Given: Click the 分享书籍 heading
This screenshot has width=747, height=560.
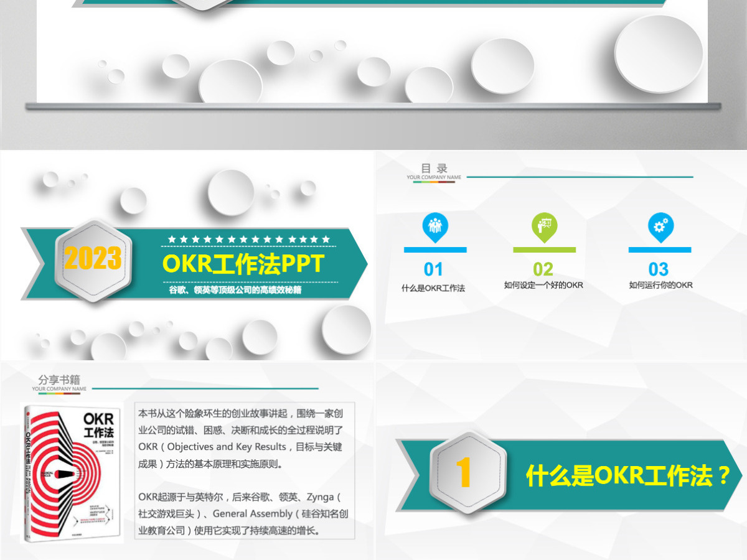Looking at the screenshot, I should tap(59, 380).
